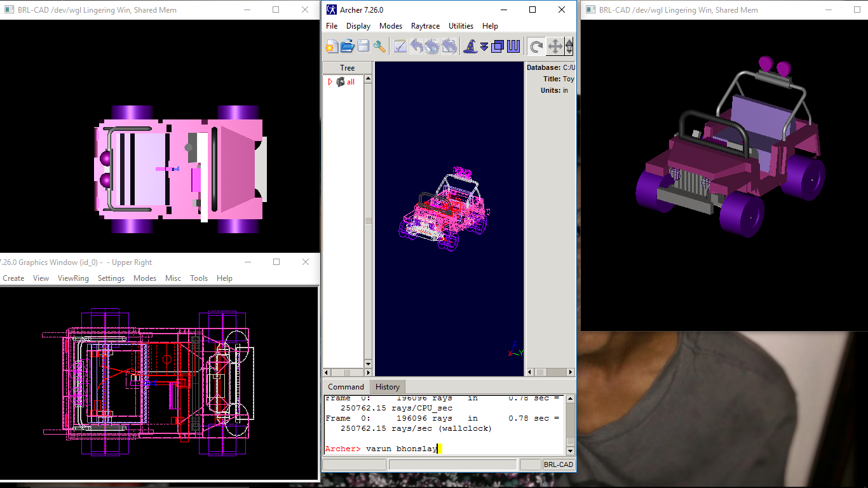868x488 pixels.
Task: Click the Units 'in' text in Archer
Action: tap(566, 90)
